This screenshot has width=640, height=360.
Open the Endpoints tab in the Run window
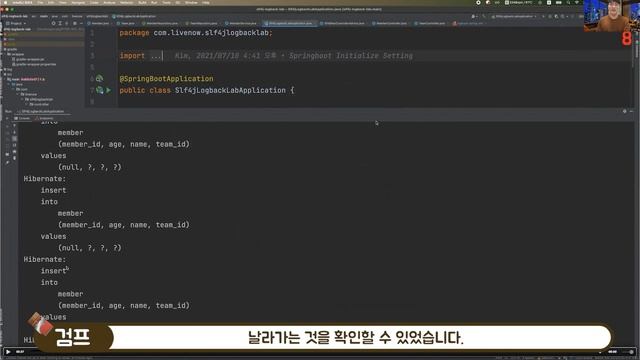44,118
